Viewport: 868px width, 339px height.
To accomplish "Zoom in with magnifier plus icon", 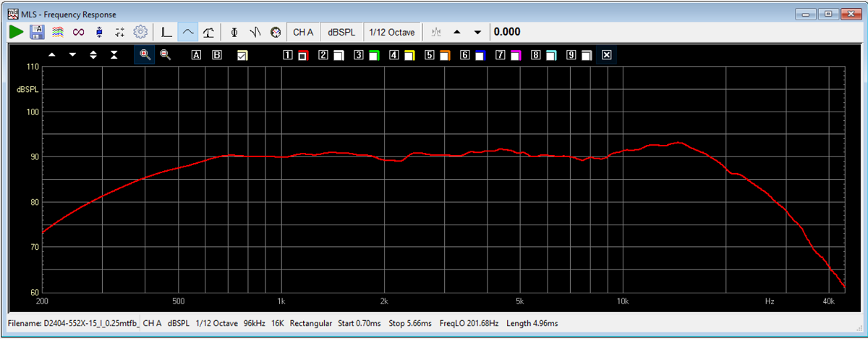I will pyautogui.click(x=145, y=55).
